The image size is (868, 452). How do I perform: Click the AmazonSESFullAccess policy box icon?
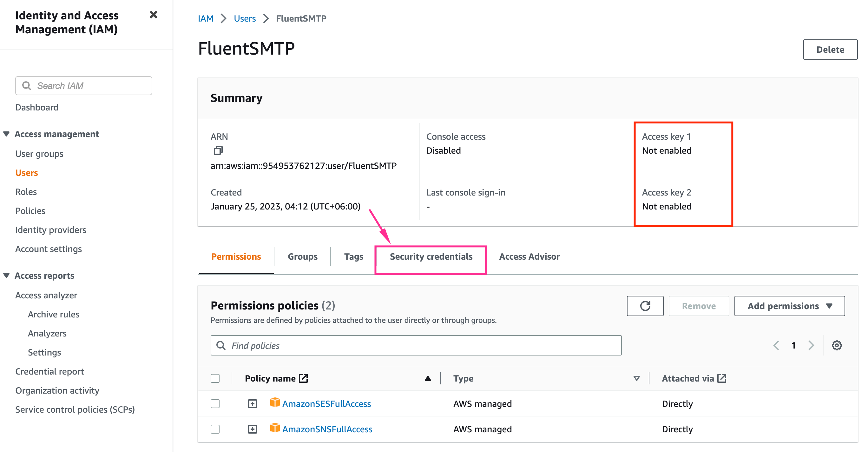pos(275,402)
